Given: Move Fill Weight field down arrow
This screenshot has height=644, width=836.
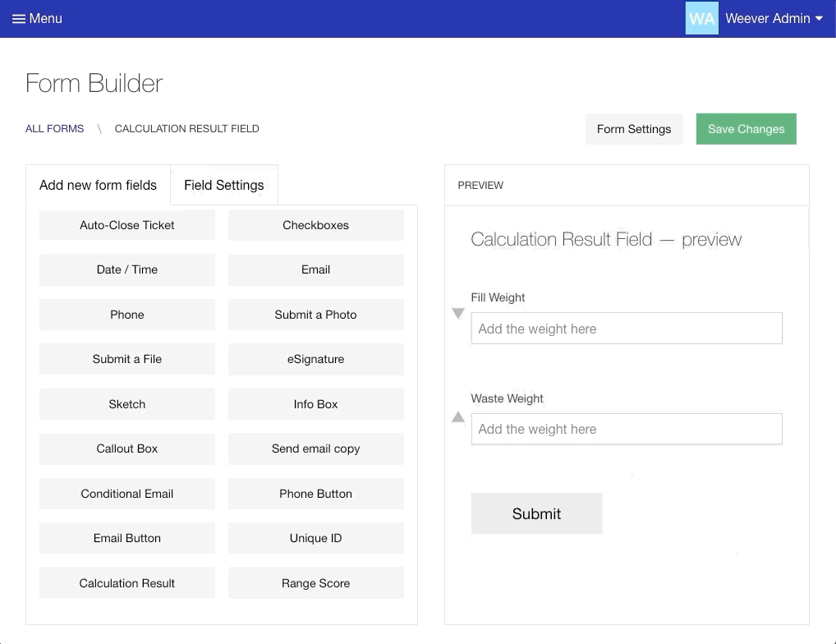Looking at the screenshot, I should tap(458, 313).
